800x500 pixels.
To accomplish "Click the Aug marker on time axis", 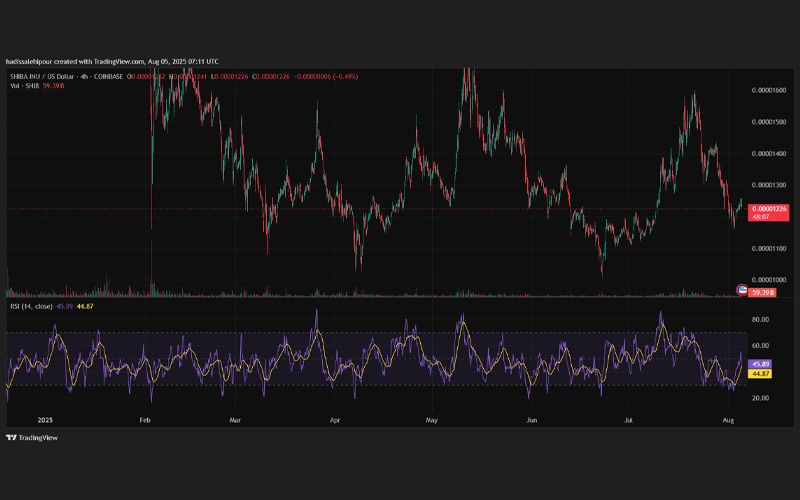I will tap(729, 420).
